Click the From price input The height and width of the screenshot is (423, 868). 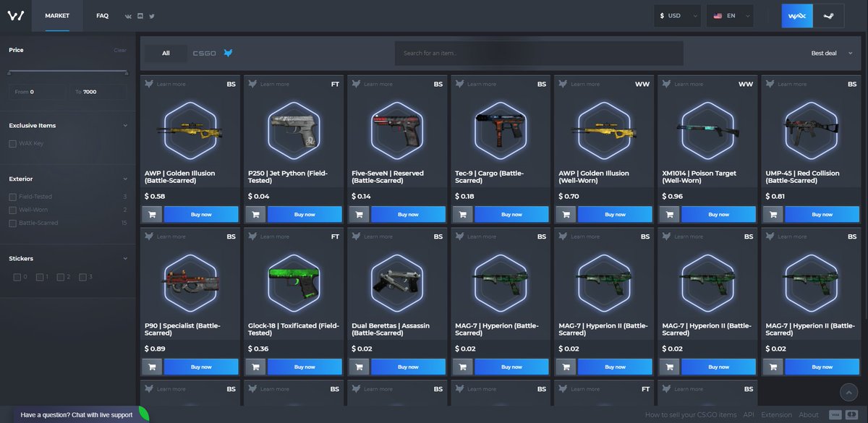37,92
